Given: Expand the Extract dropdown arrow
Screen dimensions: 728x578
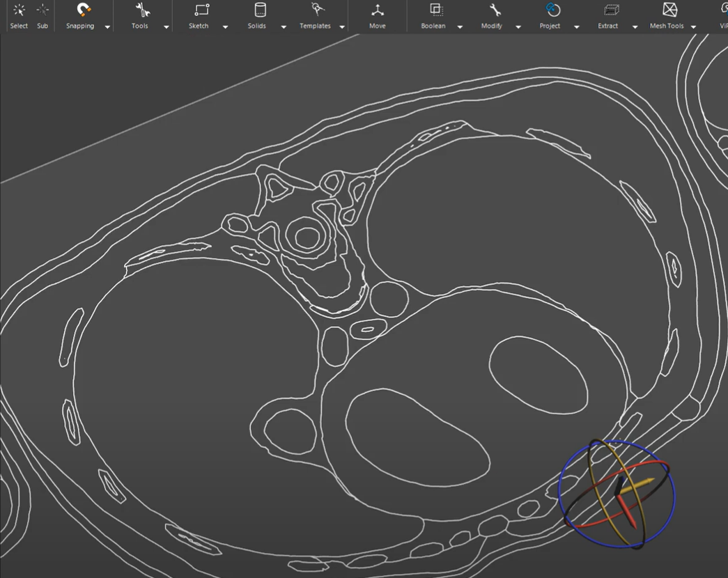Looking at the screenshot, I should pyautogui.click(x=635, y=26).
